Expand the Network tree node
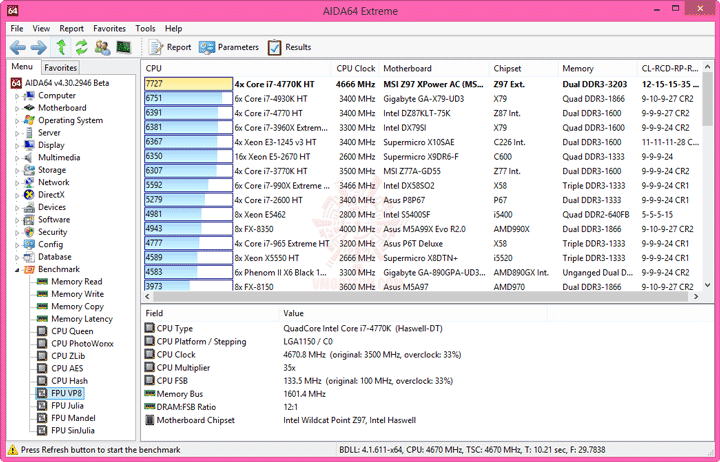The height and width of the screenshot is (462, 720). coord(17,183)
